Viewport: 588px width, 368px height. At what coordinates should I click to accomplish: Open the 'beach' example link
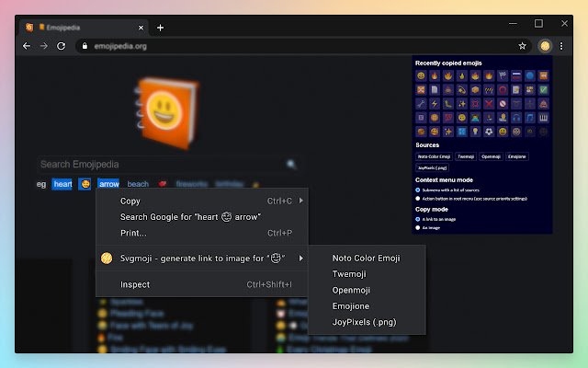(138, 184)
